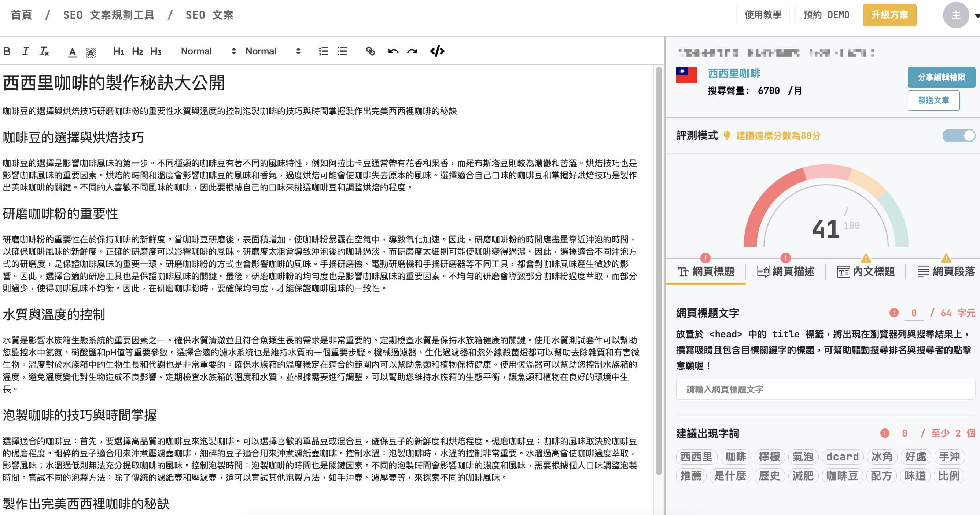Undo the last edit
The image size is (980, 515).
click(393, 51)
